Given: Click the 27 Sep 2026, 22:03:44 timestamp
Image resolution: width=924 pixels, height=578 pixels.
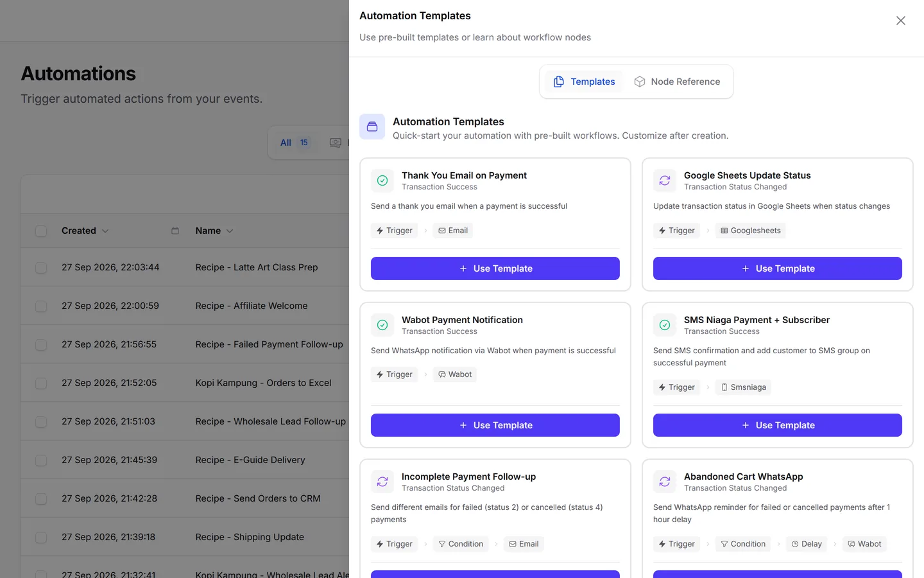Looking at the screenshot, I should (x=110, y=267).
